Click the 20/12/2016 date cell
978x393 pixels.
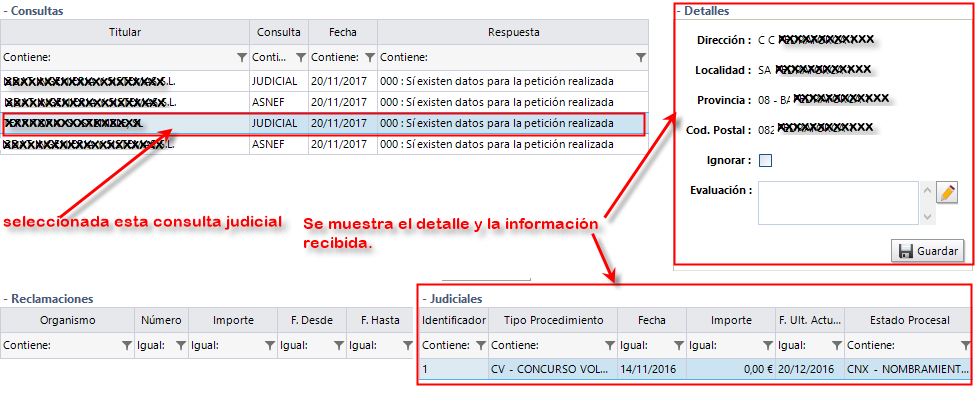(810, 369)
